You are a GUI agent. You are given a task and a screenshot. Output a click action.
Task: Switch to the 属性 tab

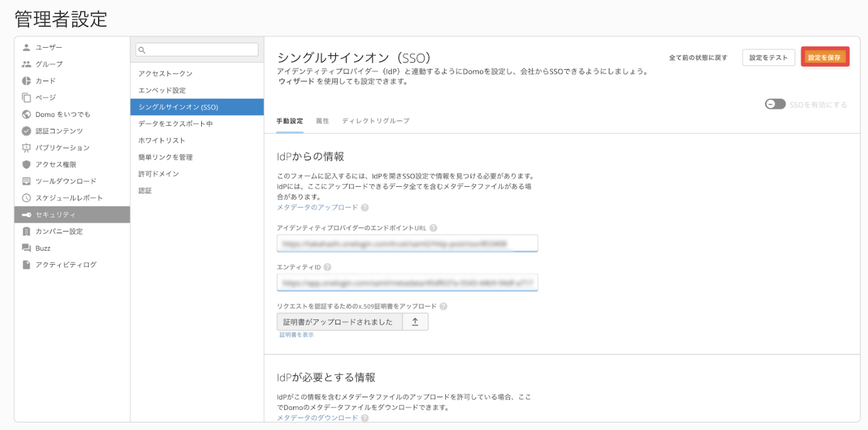tap(322, 121)
